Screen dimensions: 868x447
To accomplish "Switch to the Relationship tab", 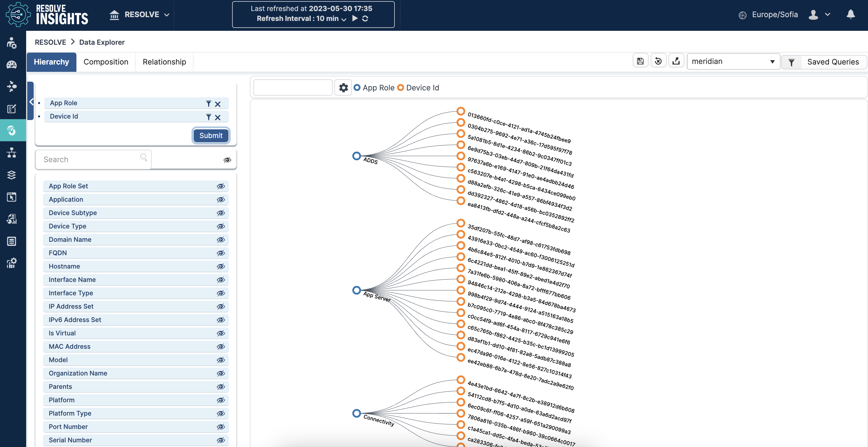I will point(164,62).
